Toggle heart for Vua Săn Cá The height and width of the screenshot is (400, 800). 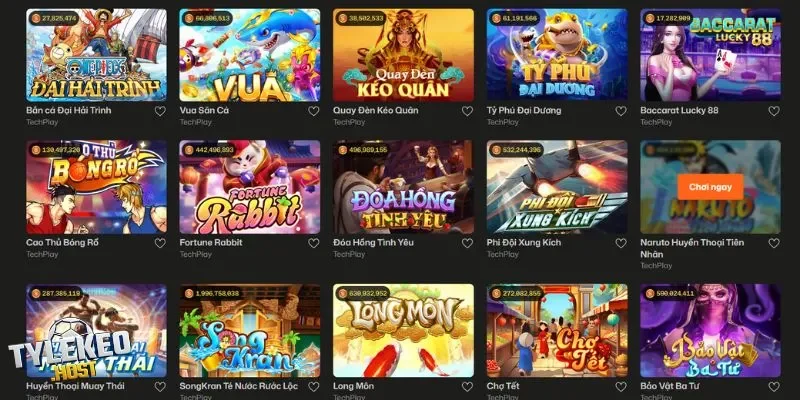tap(314, 111)
